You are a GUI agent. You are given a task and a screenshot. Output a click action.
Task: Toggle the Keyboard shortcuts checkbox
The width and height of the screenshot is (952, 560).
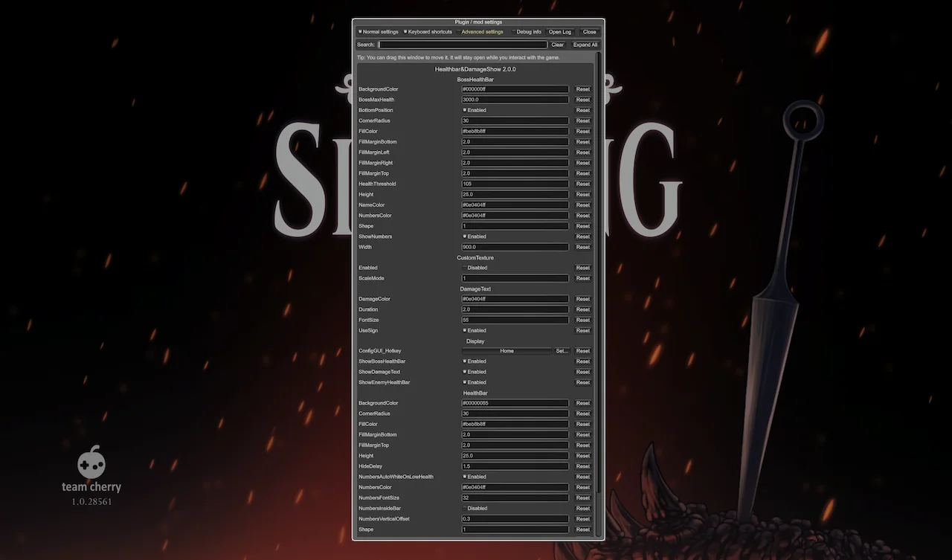tap(428, 32)
